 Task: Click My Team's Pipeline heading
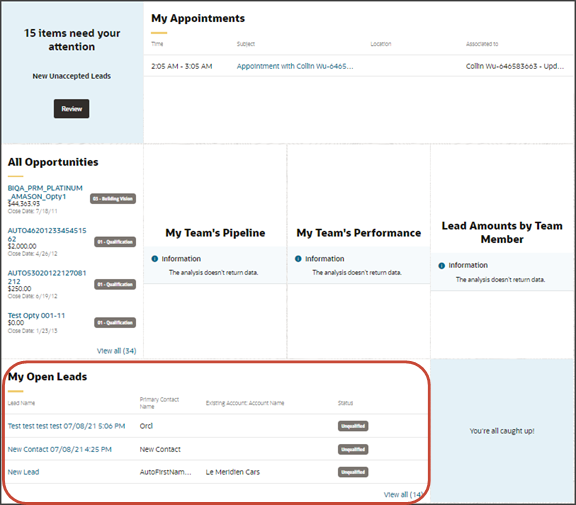click(215, 233)
